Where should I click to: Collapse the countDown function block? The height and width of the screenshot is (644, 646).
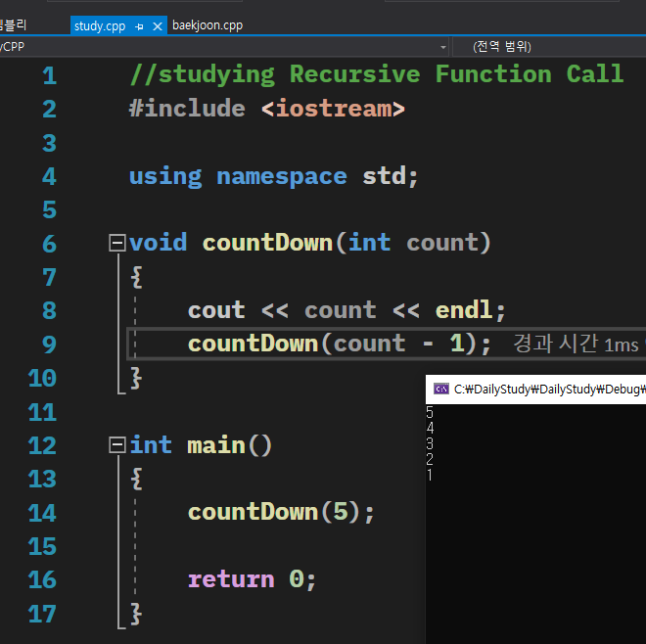pos(117,243)
